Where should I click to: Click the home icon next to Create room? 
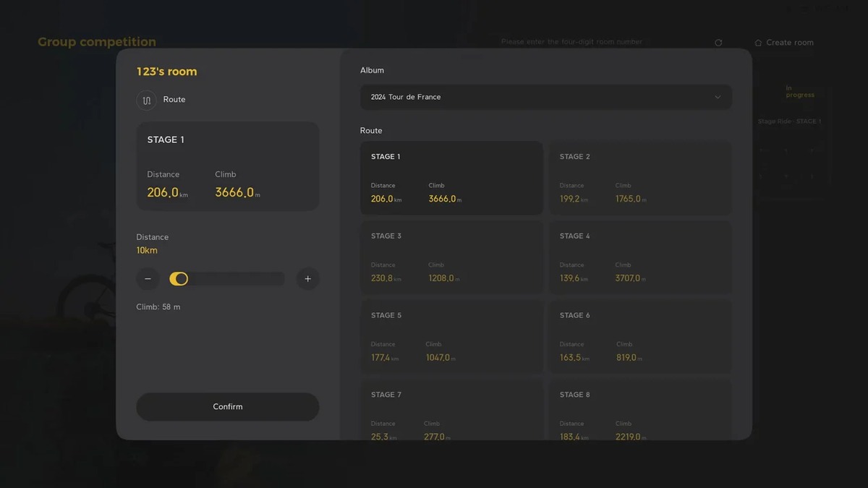758,43
